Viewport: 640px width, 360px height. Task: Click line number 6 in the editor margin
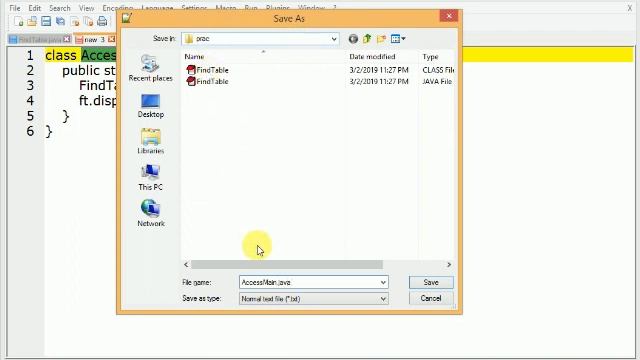(30, 131)
